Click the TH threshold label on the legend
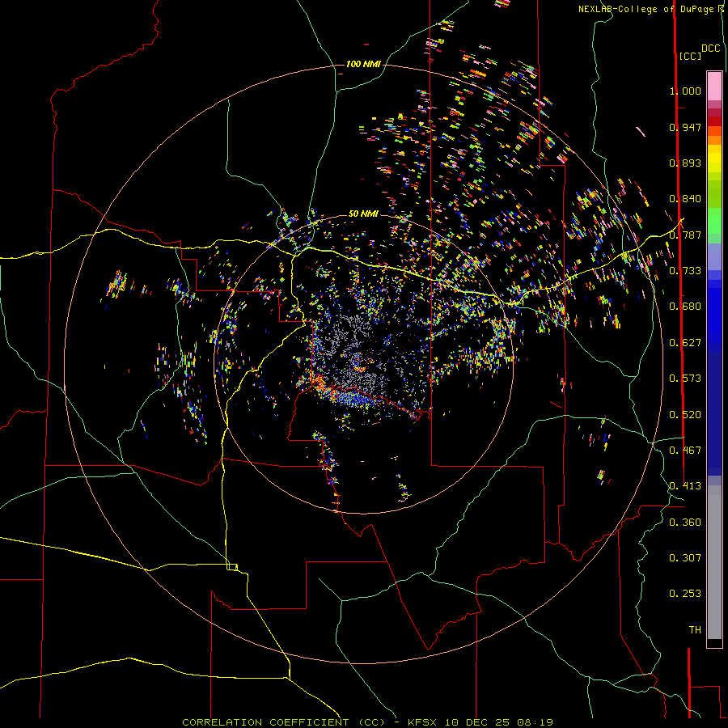The width and height of the screenshot is (728, 728). click(695, 630)
